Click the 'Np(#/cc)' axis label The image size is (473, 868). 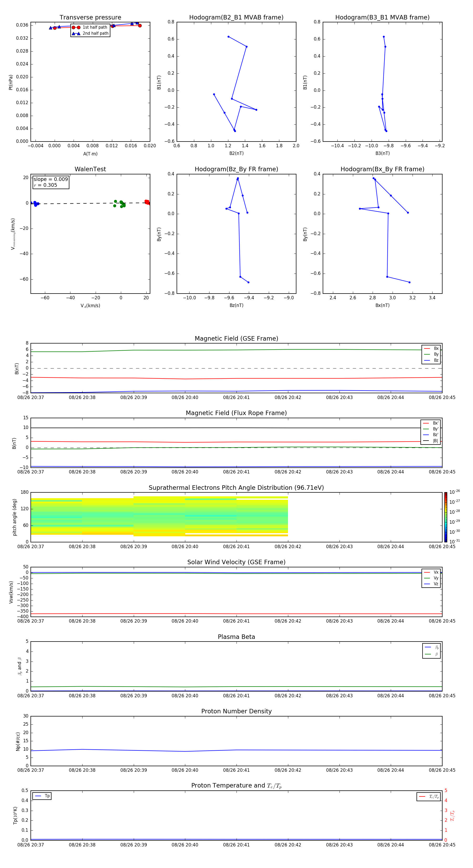pos(18,741)
